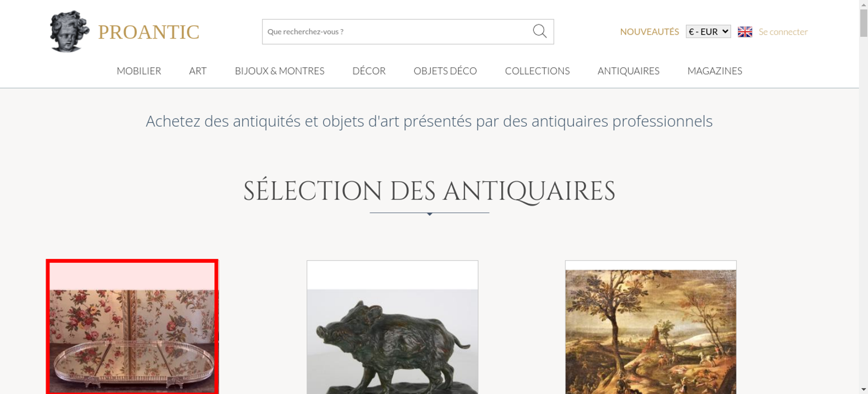Screen dimensions: 868x394
Task: Open the MAGAZINES menu
Action: [715, 71]
